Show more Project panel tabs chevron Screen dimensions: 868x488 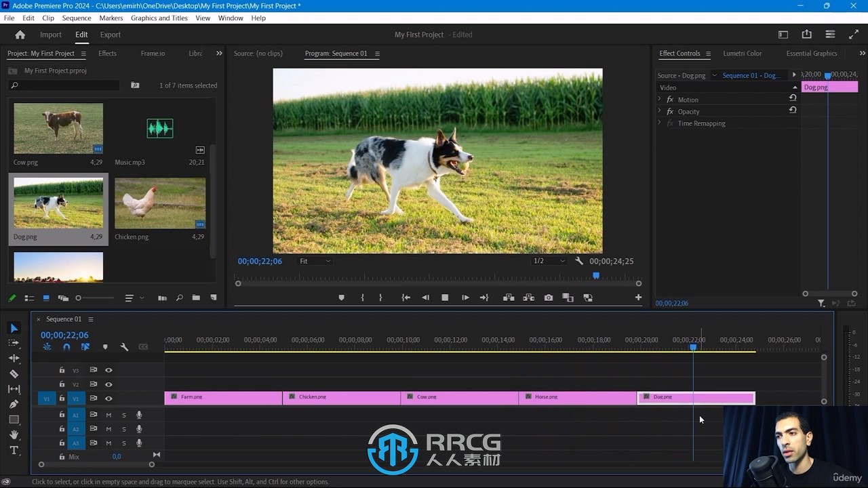[219, 54]
